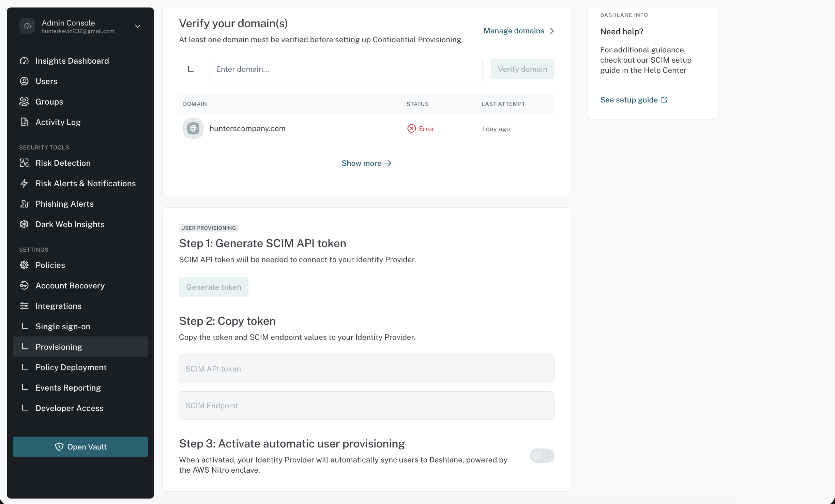
Task: Click the Users person icon
Action: tap(24, 81)
